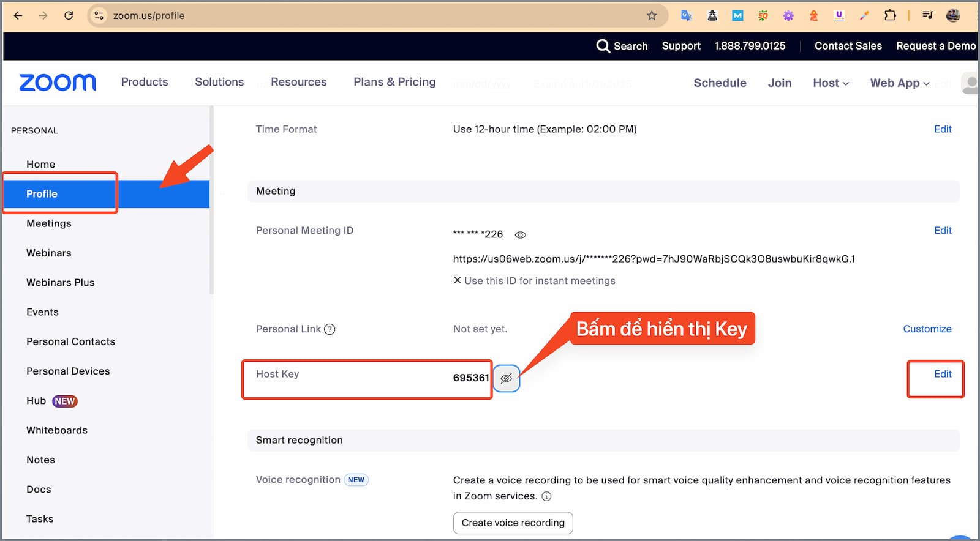Edit the Host Key

click(x=943, y=374)
